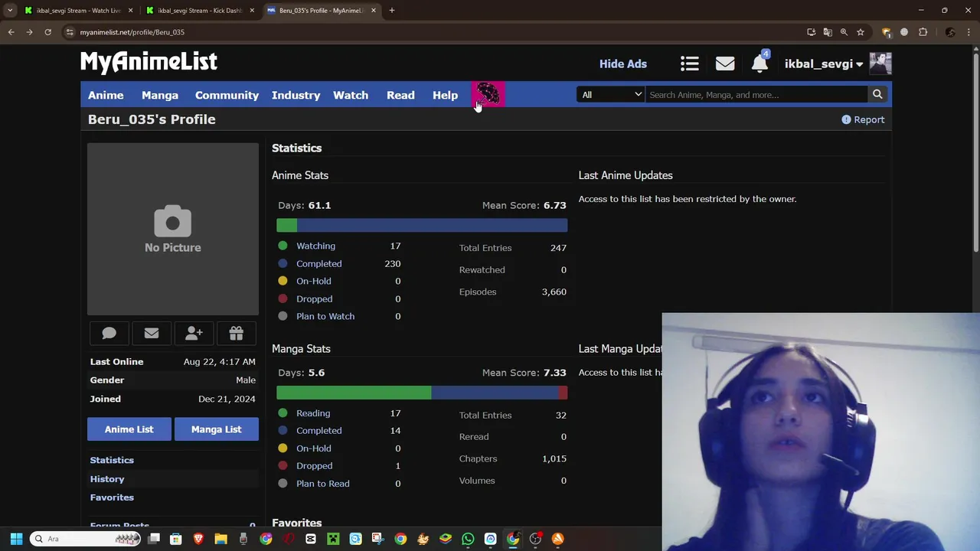Expand the ikbal_sevgi user dropdown
Image resolution: width=980 pixels, height=551 pixels.
[x=824, y=64]
